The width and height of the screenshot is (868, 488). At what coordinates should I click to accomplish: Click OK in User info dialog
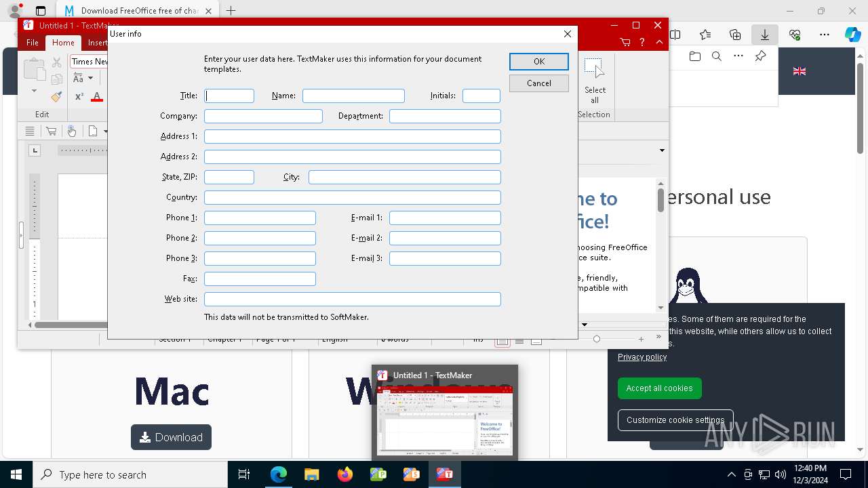click(539, 62)
